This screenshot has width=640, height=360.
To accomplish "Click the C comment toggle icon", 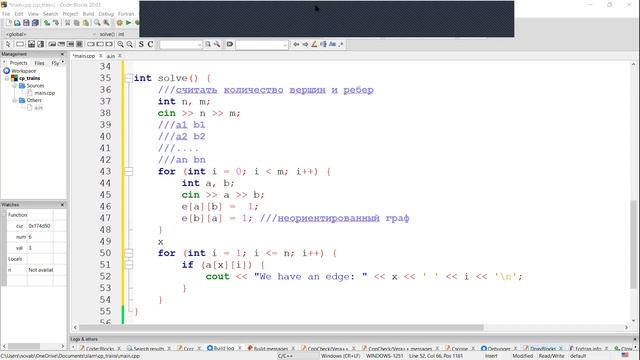I will click(150, 44).
